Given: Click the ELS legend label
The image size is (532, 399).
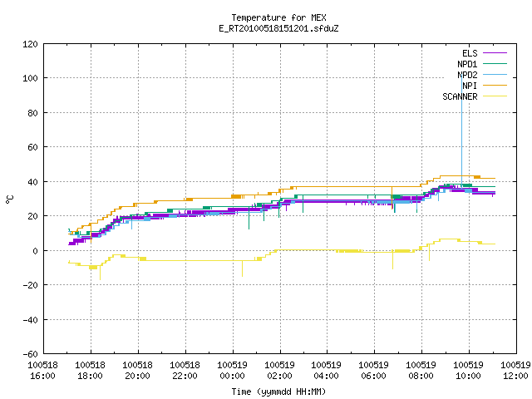Looking at the screenshot, I should 470,53.
